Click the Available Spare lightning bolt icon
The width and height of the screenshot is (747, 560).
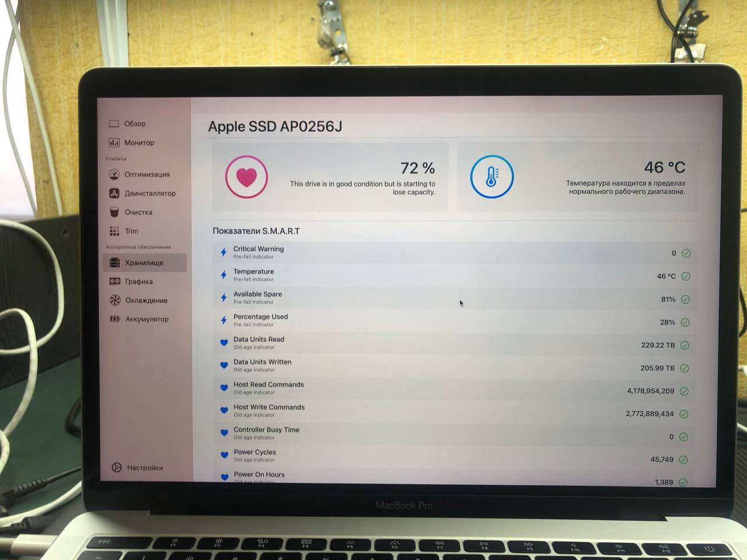(x=224, y=297)
